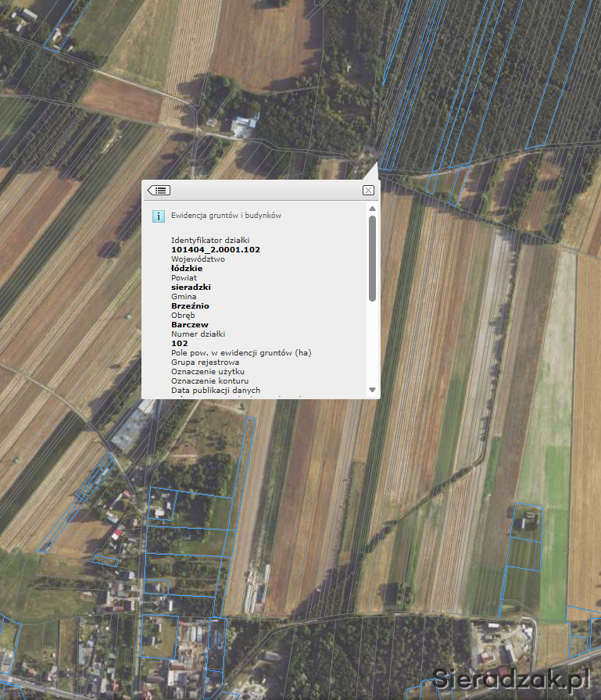Click the blue info icon beside Ewidencja gruntów
Screen dimensions: 601x700
coord(158,216)
